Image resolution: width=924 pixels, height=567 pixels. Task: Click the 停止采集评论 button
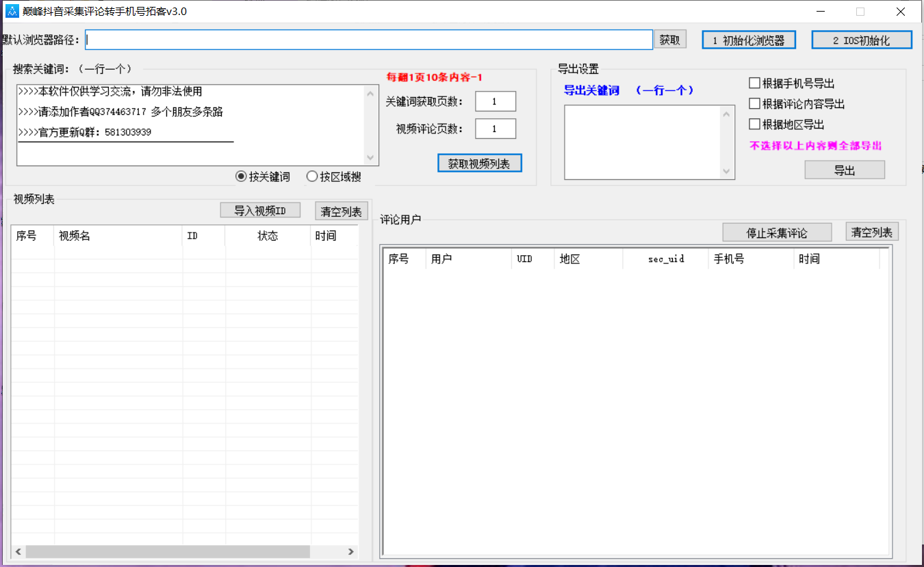(777, 233)
